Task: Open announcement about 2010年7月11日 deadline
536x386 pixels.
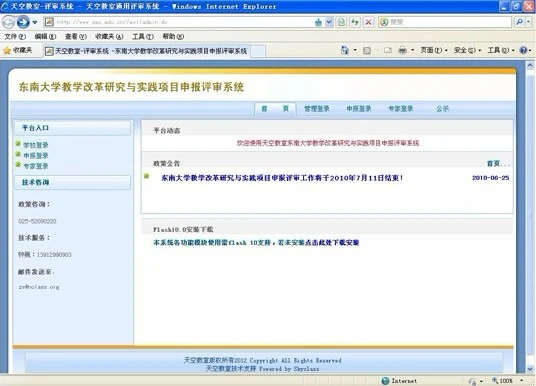Action: tap(282, 178)
